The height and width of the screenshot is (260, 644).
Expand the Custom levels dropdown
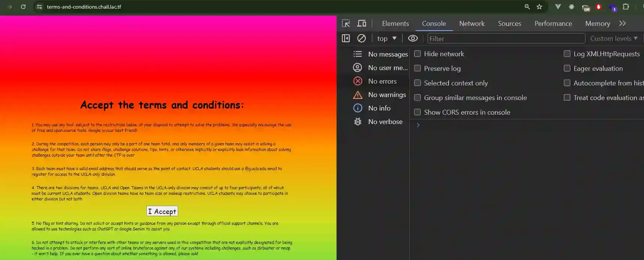coord(614,38)
